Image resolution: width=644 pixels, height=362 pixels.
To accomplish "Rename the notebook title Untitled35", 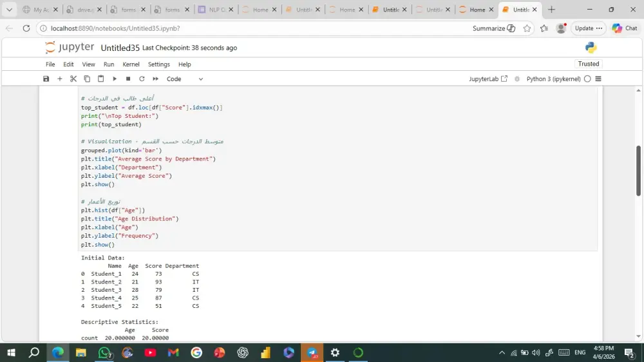I will [x=120, y=48].
